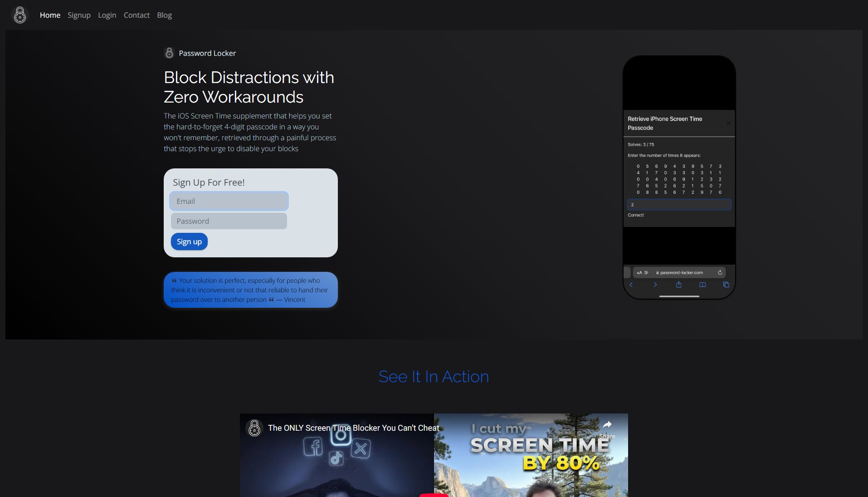Click the AA text size icon in the address bar

[639, 272]
